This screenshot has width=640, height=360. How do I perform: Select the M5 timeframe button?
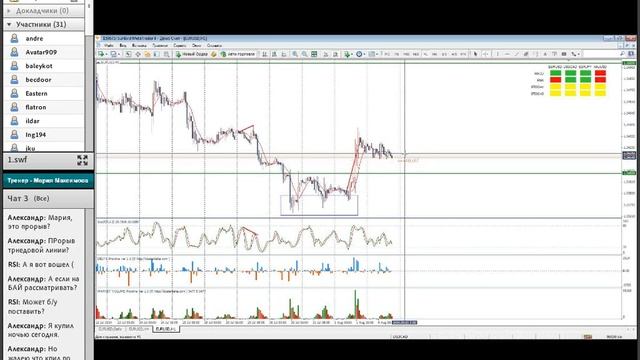point(397,54)
